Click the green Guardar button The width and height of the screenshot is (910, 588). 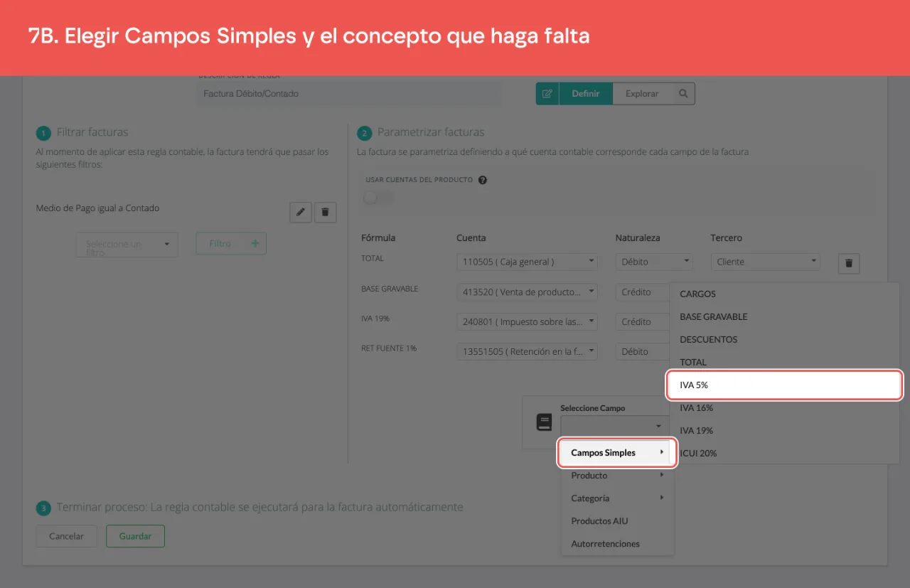[x=135, y=536]
